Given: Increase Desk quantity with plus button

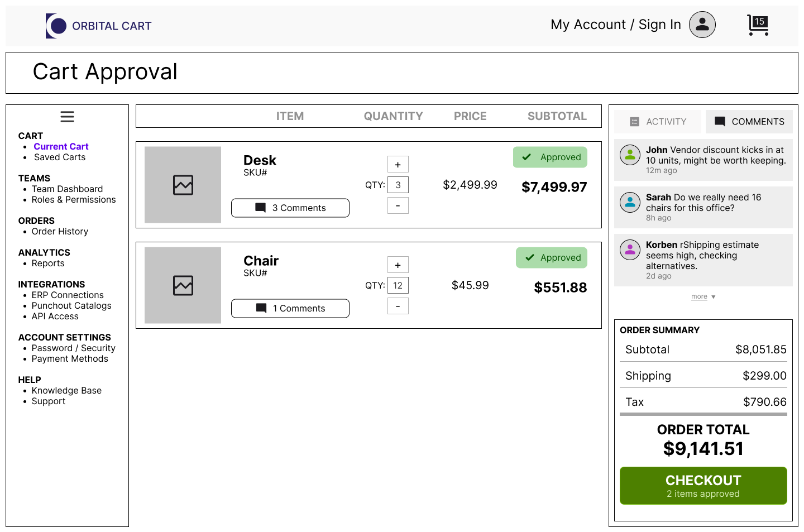Looking at the screenshot, I should pos(398,165).
